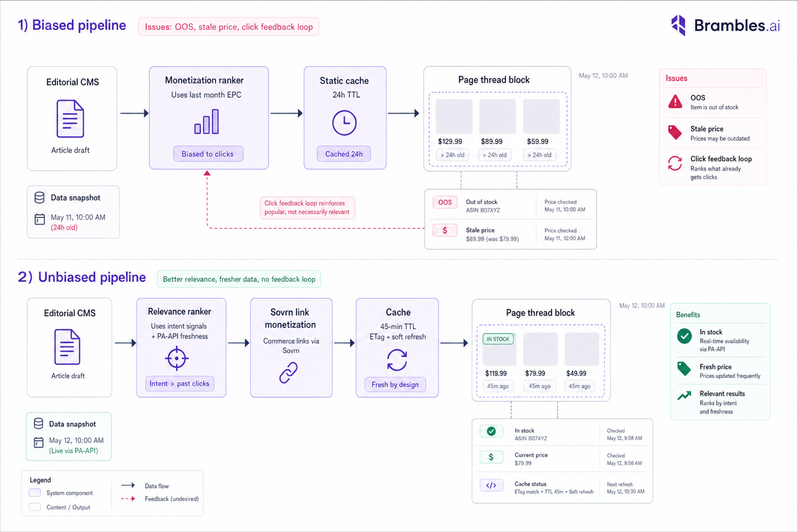This screenshot has width=798, height=532.
Task: Click the Brambles.ai logo icon
Action: (x=679, y=25)
